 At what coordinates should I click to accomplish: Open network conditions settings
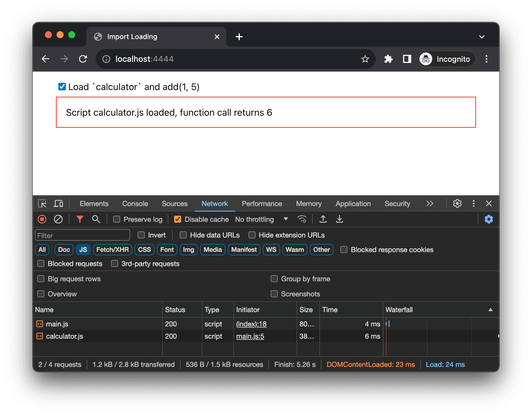(302, 219)
